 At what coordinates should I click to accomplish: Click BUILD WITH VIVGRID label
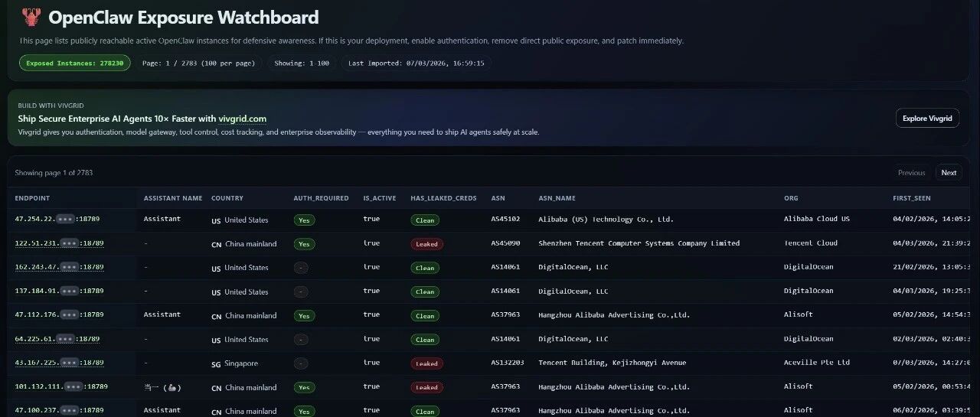49,106
